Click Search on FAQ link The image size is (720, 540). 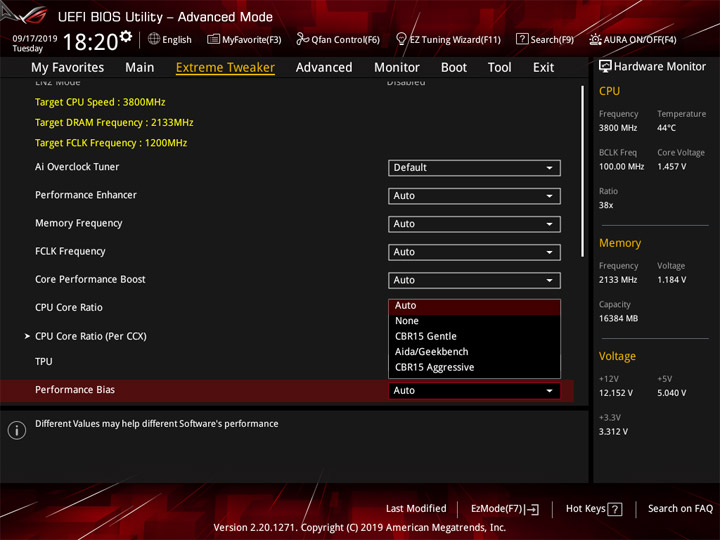point(680,509)
